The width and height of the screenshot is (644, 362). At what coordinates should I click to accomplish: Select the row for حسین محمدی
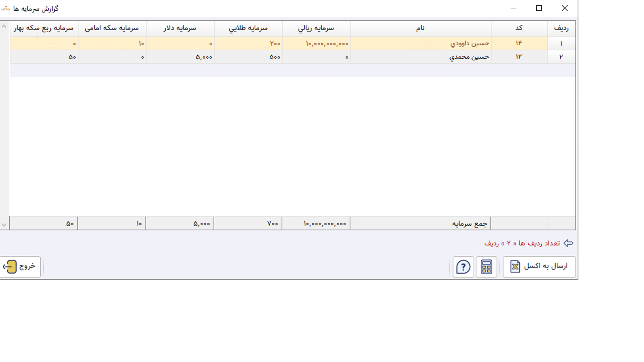pos(292,57)
